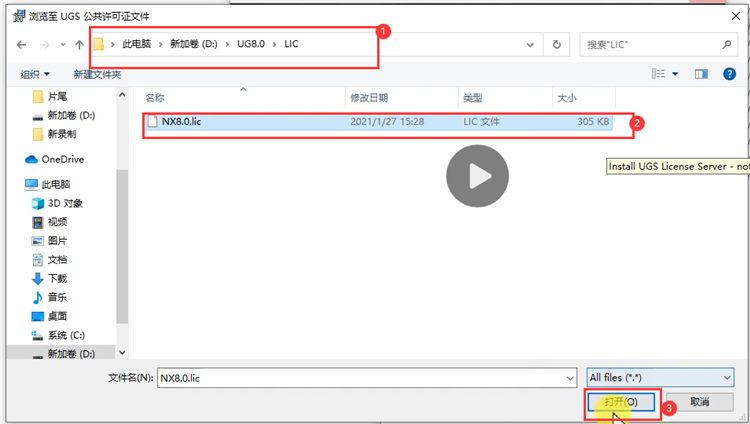Change the view layout icon
Viewport: 750px width, 424px height.
click(x=658, y=74)
